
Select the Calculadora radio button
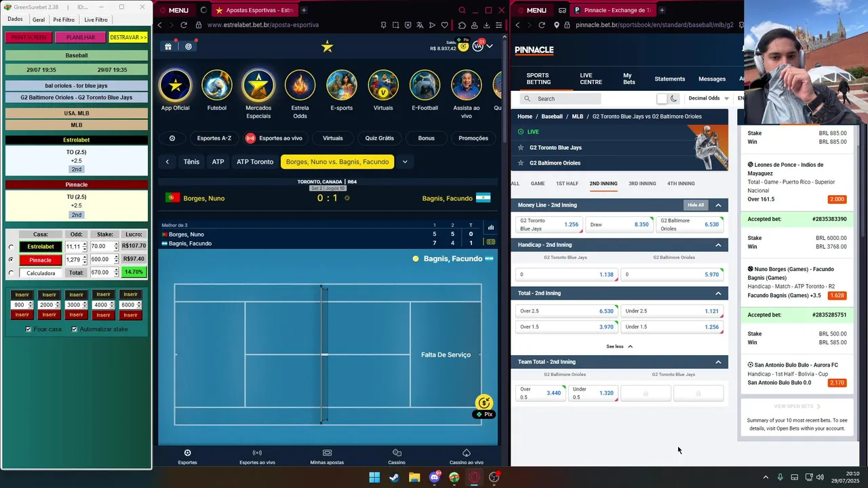pyautogui.click(x=11, y=273)
